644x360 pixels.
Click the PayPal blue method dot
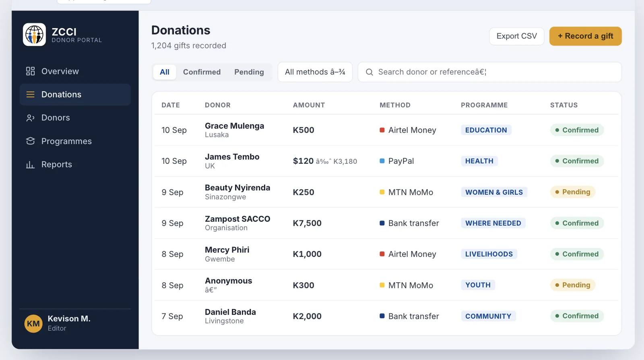(382, 161)
